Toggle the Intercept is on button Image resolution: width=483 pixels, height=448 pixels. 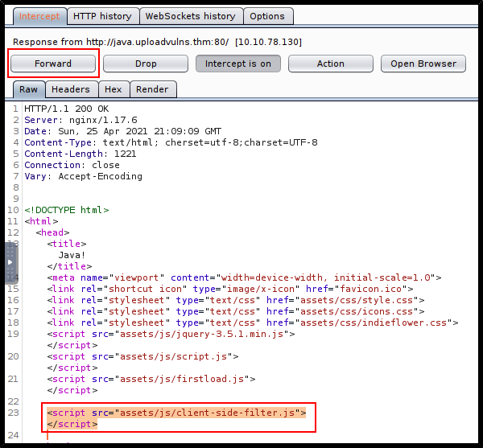coord(238,64)
